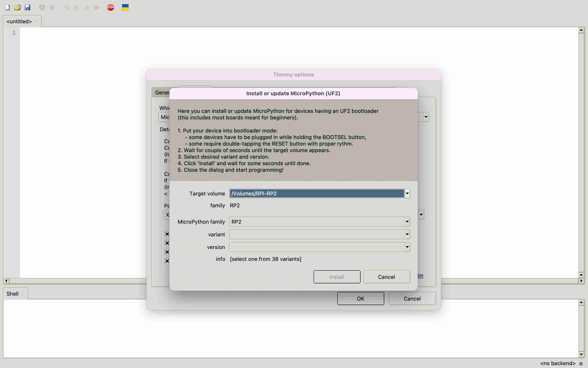Viewport: 588px width, 368px height.
Task: Click the /Volumes/RPI-RP2 target volume field
Action: (317, 193)
